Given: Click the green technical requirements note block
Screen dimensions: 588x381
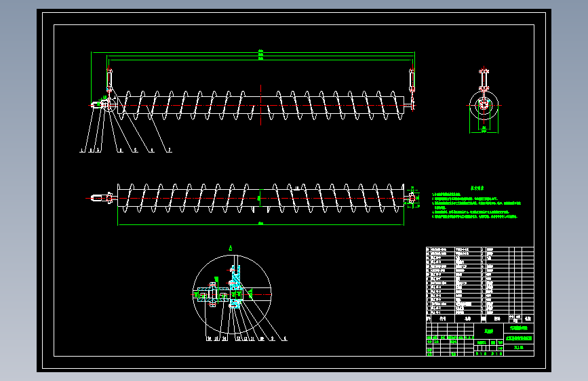Looking at the screenshot, I should tap(476, 203).
